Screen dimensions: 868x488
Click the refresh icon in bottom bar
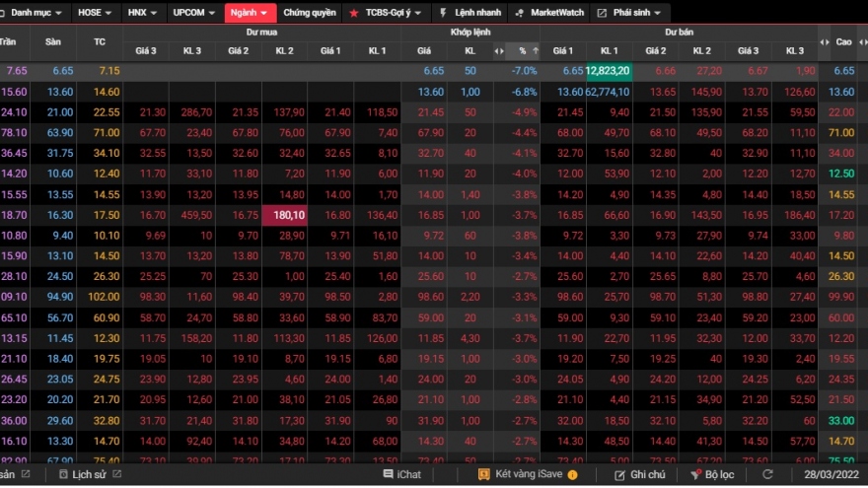(768, 475)
